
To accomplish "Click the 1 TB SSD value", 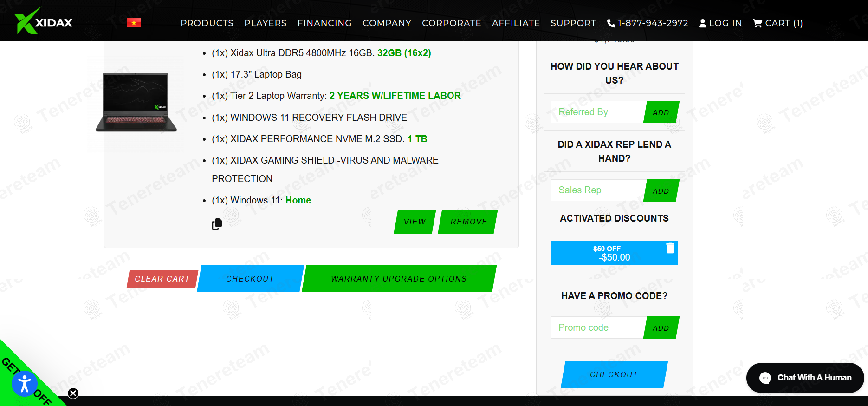I will [x=417, y=139].
